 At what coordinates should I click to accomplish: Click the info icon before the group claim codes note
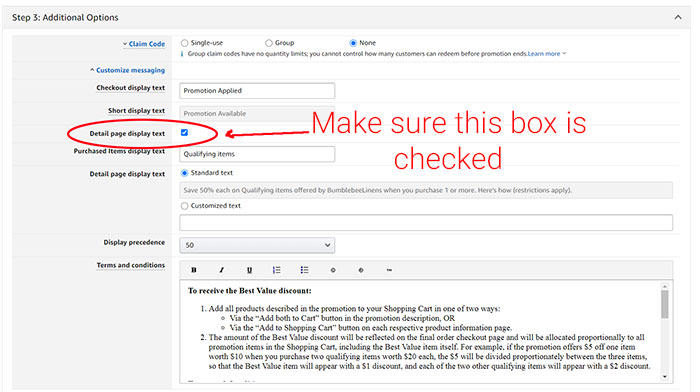point(182,54)
